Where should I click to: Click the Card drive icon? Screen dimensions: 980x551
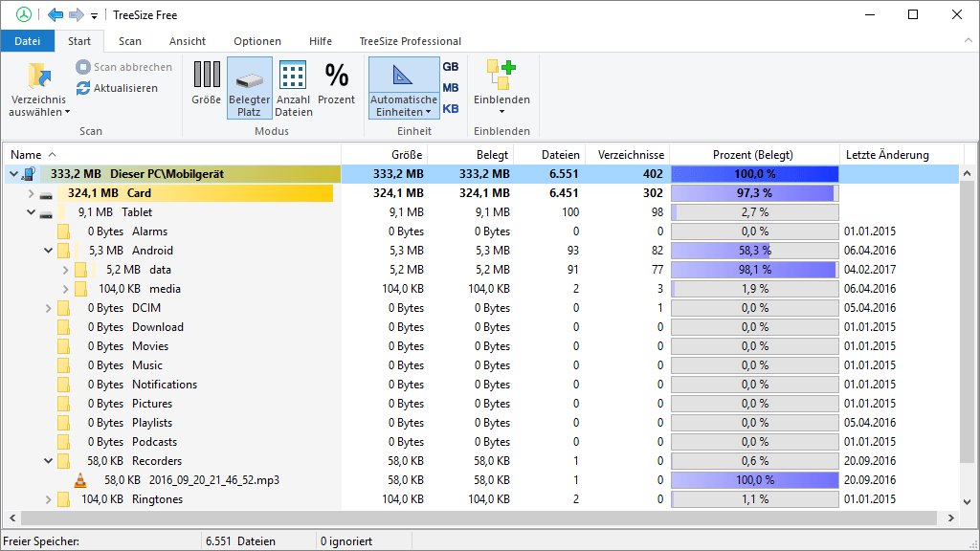46,195
